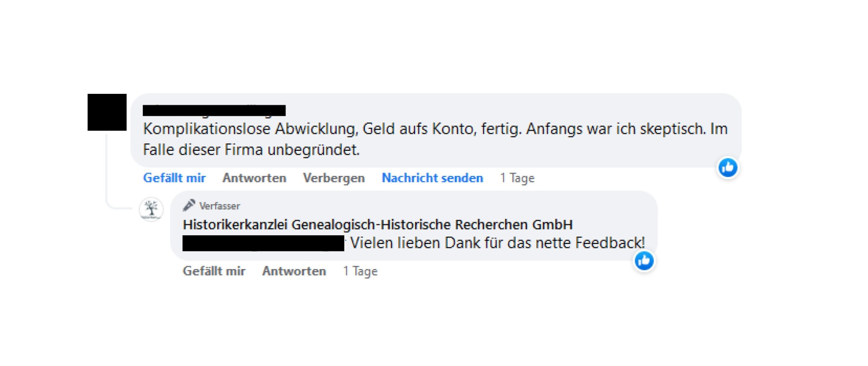
Task: Click the thumbs-up reaction on the Historikerkanzlei reply
Action: pos(644,261)
